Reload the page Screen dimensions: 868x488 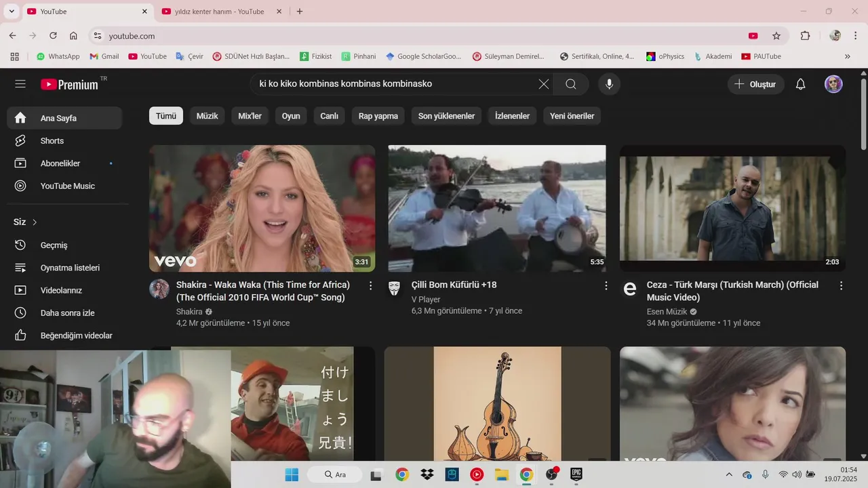[x=53, y=36]
